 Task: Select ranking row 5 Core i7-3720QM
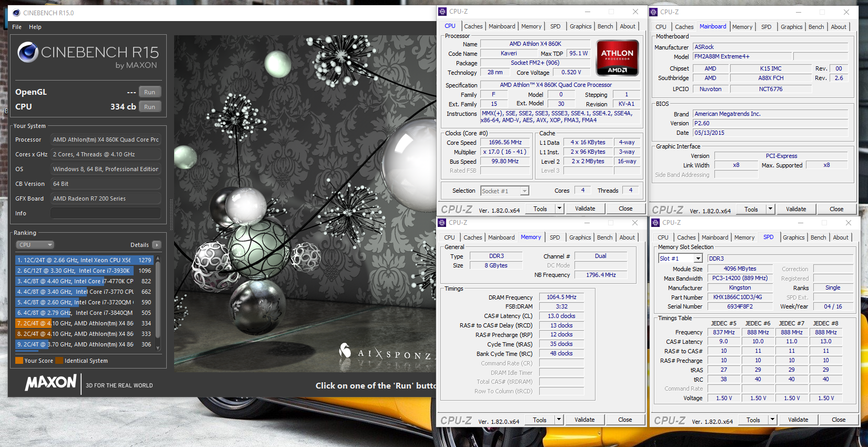click(85, 302)
